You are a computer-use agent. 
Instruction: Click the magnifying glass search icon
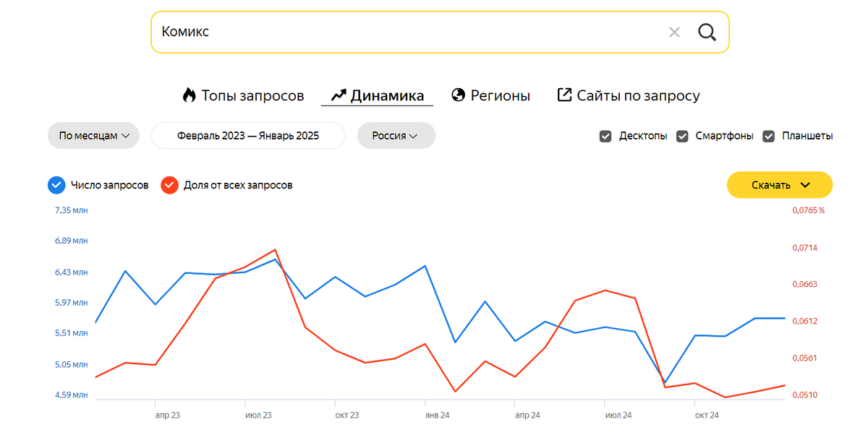click(707, 32)
